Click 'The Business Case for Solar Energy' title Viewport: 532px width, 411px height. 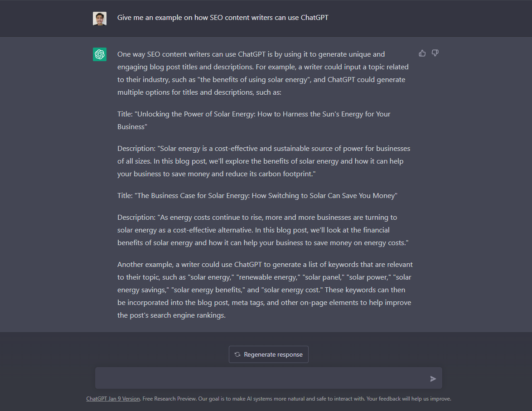257,195
